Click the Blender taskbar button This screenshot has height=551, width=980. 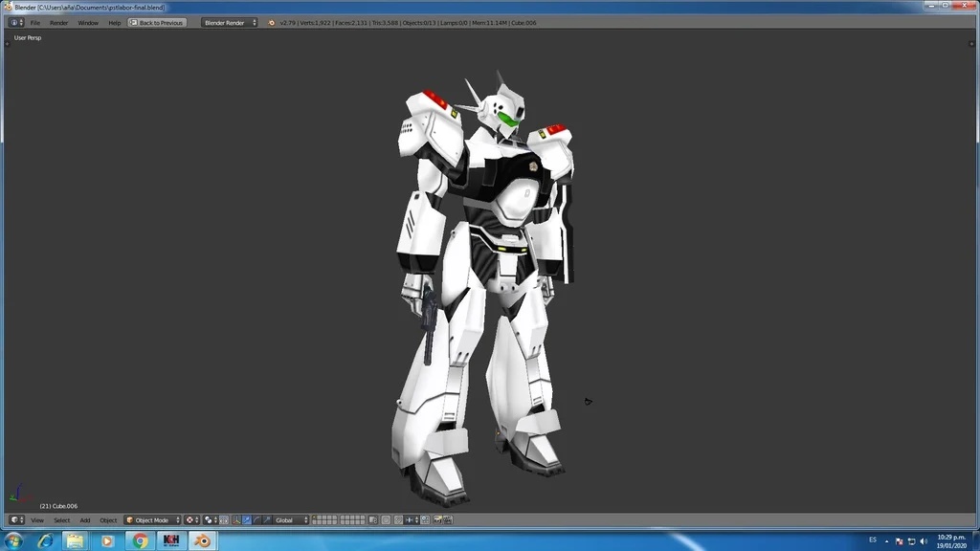(x=203, y=540)
